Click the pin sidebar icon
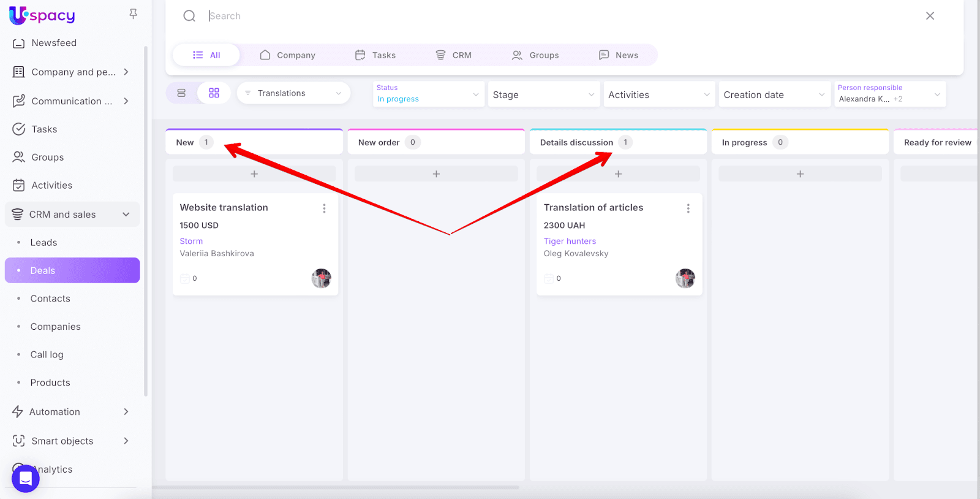This screenshot has width=980, height=499. 133,13
